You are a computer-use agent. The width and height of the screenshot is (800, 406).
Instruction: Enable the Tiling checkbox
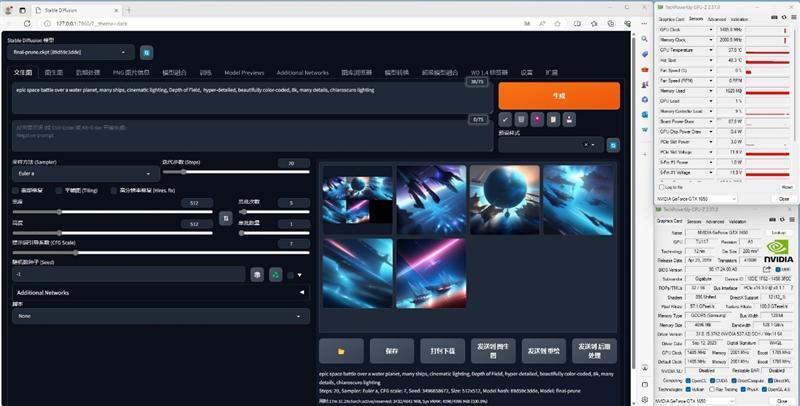(59, 189)
